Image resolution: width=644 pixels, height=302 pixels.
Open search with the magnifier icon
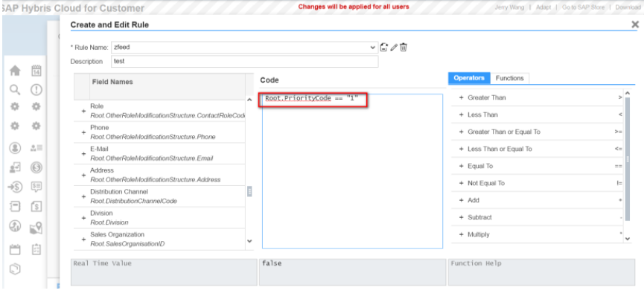point(15,89)
